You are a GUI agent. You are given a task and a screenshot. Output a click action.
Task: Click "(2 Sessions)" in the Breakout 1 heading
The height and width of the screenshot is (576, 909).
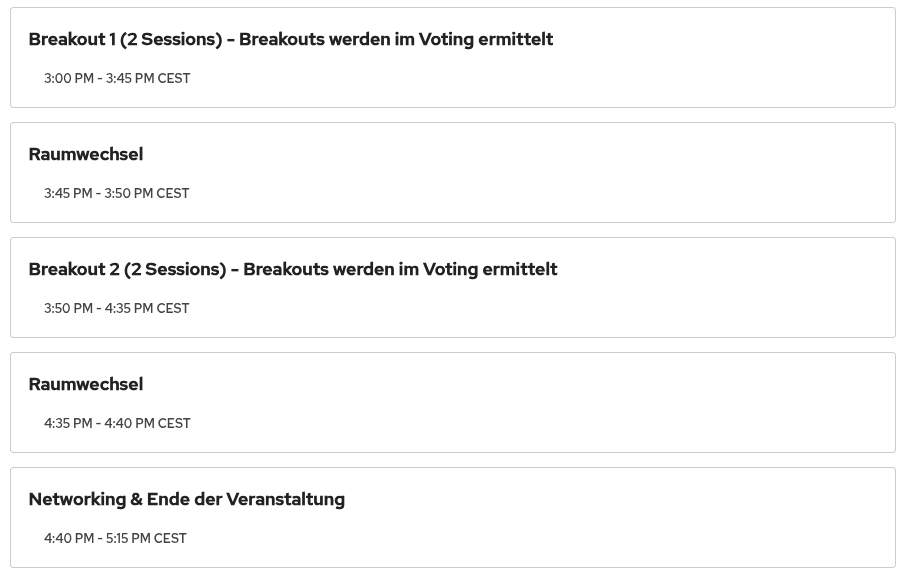pyautogui.click(x=171, y=39)
